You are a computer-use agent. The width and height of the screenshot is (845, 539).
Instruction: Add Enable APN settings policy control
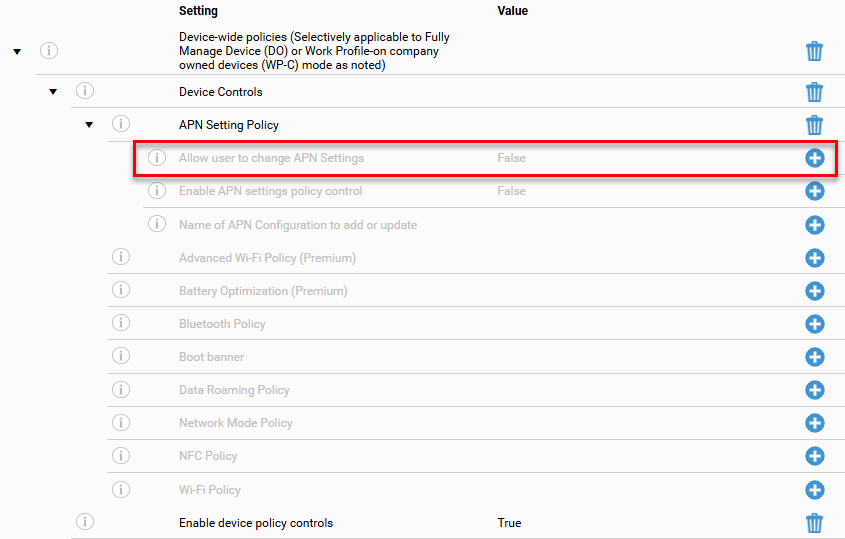coord(815,191)
